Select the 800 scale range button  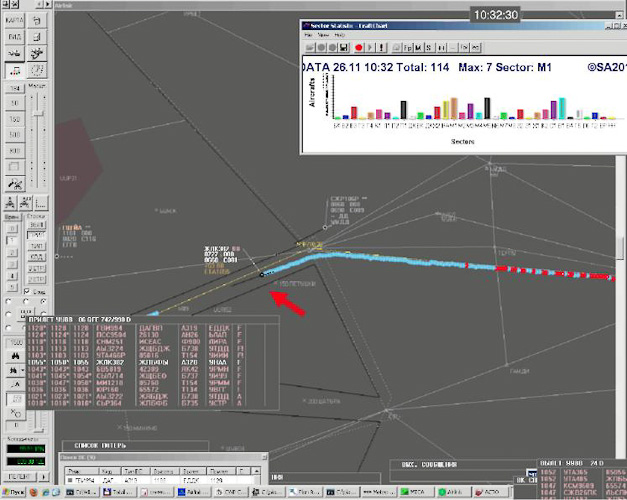[x=14, y=151]
